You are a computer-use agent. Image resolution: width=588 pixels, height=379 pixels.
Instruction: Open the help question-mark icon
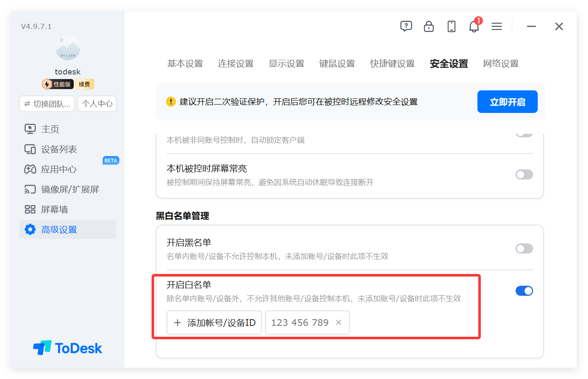click(x=406, y=26)
